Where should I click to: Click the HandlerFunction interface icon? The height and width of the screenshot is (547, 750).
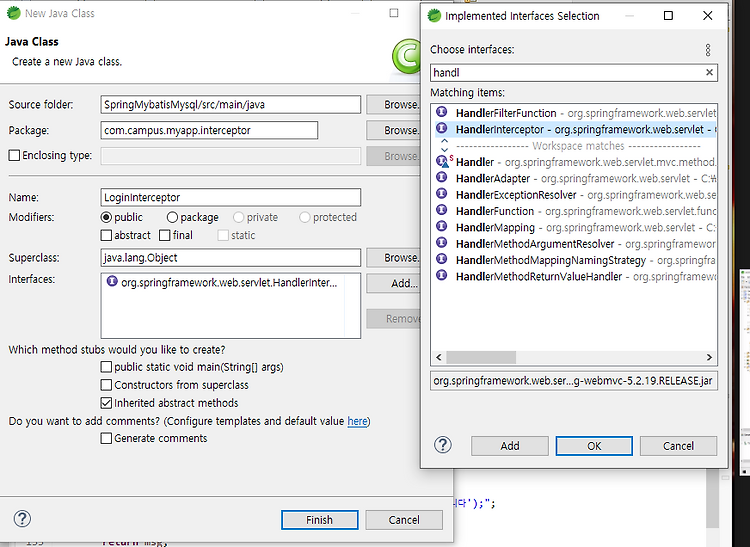pos(441,210)
